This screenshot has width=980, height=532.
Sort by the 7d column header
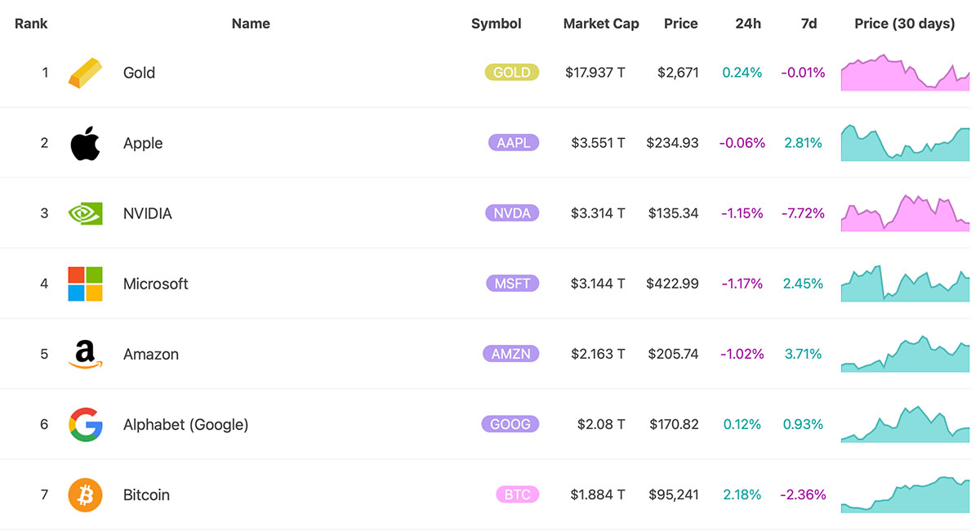click(x=808, y=24)
